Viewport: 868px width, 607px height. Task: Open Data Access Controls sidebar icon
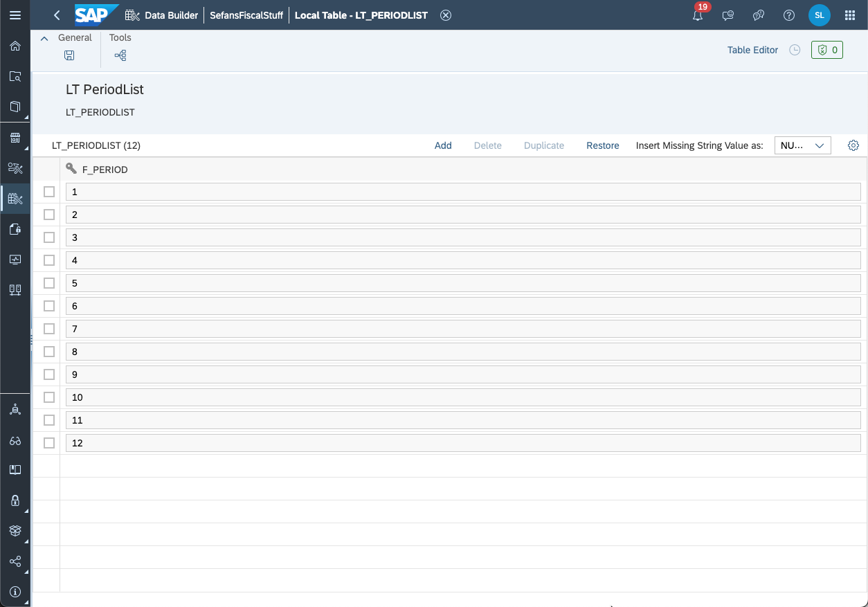tap(15, 229)
